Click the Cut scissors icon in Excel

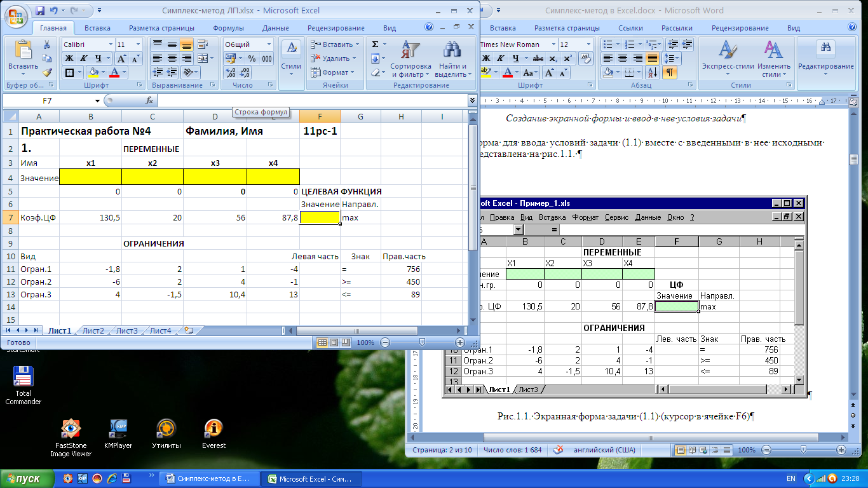pos(46,44)
